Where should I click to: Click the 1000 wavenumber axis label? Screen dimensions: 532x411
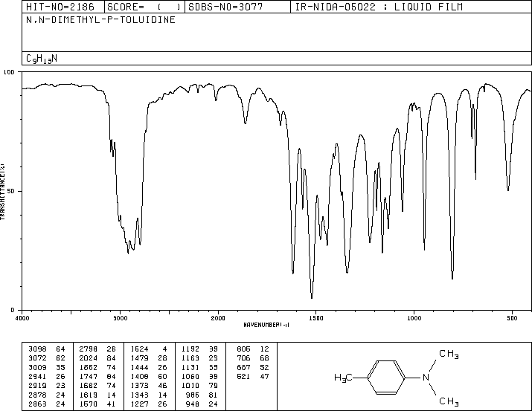414,318
